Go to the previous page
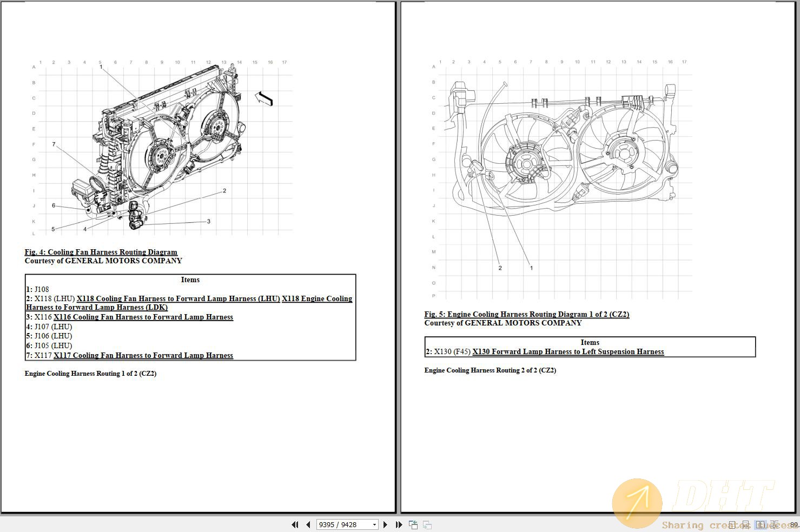The width and height of the screenshot is (800, 532). pos(308,524)
